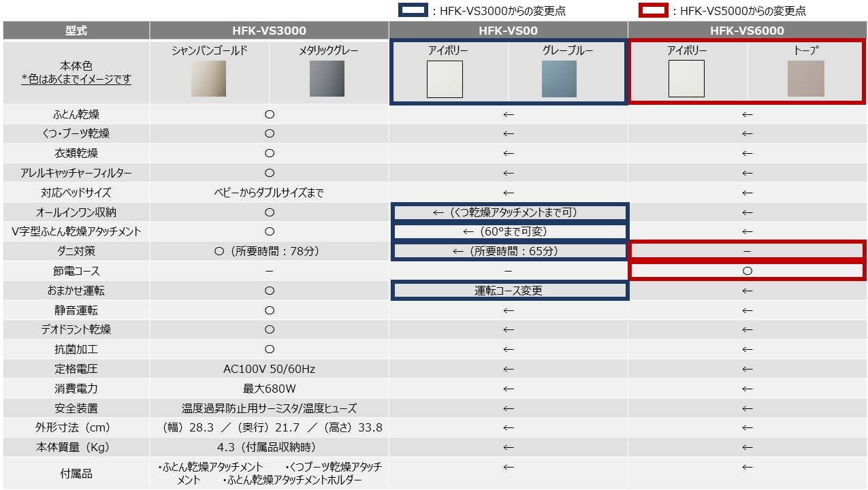Click the （幅）28.3 dimensions cell
Screen dimensions: 868x490
[269, 427]
